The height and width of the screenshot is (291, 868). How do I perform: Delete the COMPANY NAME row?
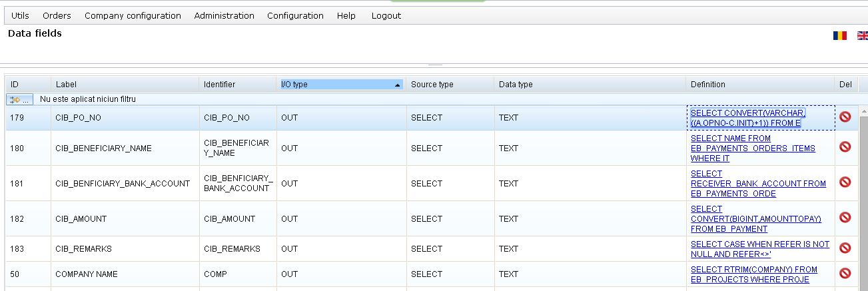(x=845, y=273)
